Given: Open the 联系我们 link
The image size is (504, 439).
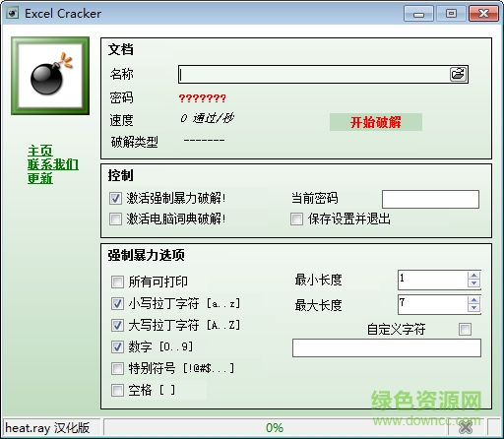Looking at the screenshot, I should click(53, 164).
